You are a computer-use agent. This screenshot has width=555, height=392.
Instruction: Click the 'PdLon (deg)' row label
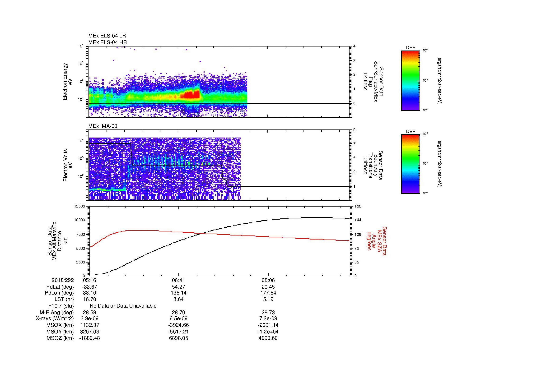click(x=59, y=293)
